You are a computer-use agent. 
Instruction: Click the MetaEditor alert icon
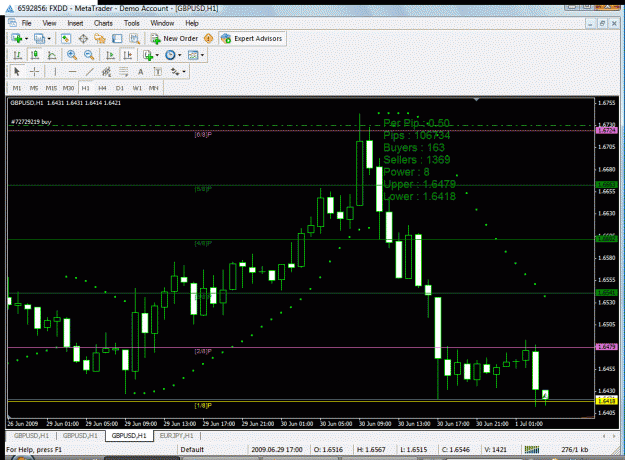click(x=208, y=38)
